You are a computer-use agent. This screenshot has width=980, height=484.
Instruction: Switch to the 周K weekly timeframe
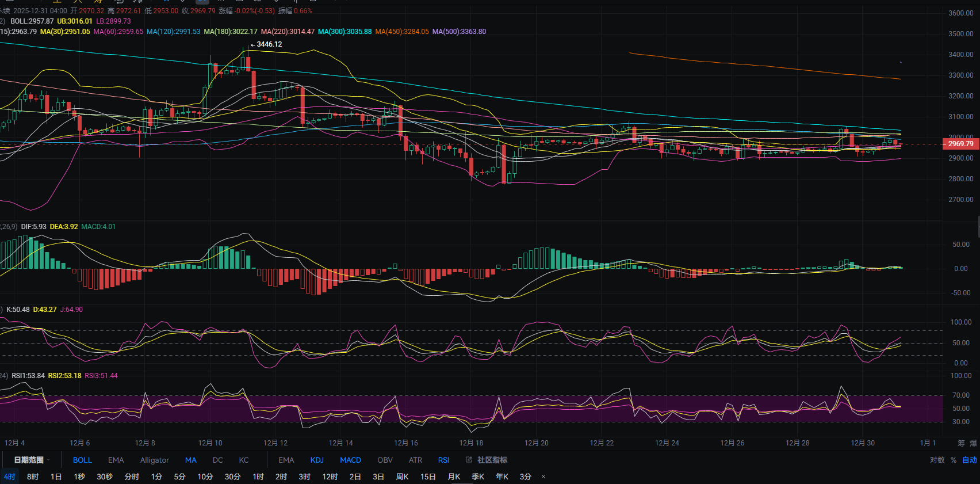tap(402, 477)
